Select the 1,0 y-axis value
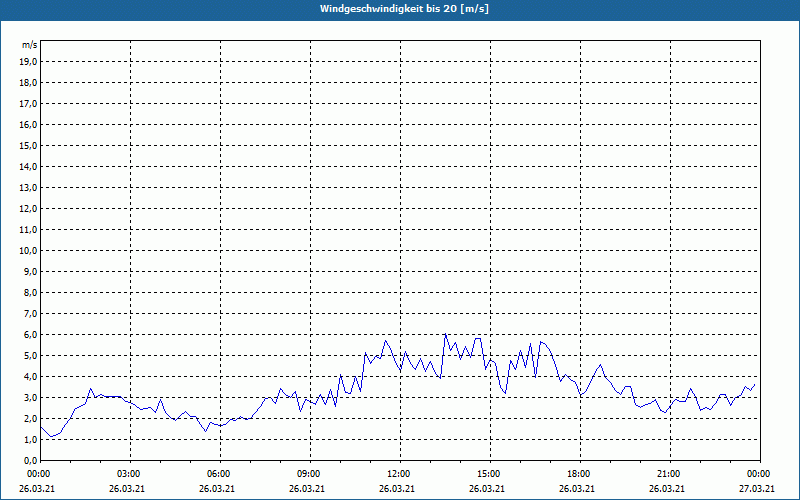This screenshot has width=800, height=500. coord(30,439)
